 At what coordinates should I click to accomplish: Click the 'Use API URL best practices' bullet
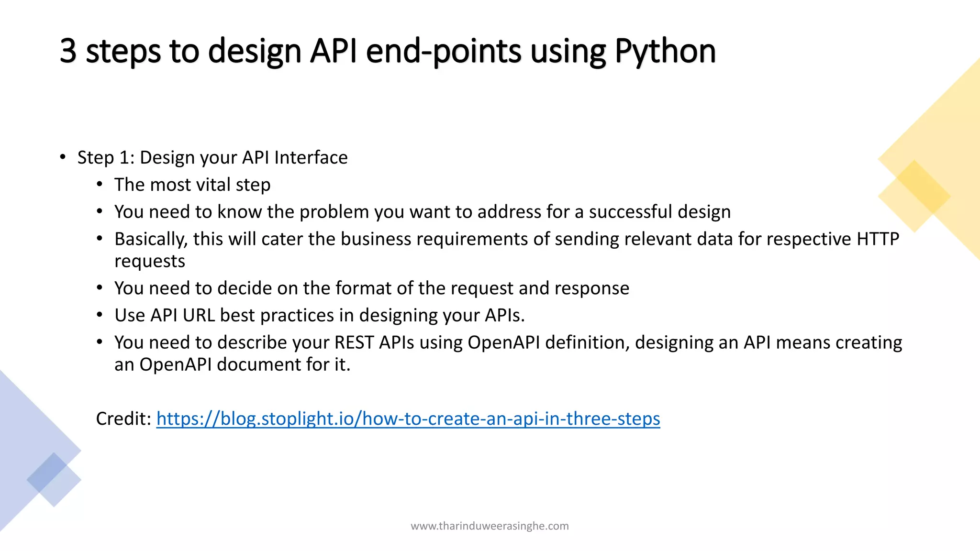319,315
